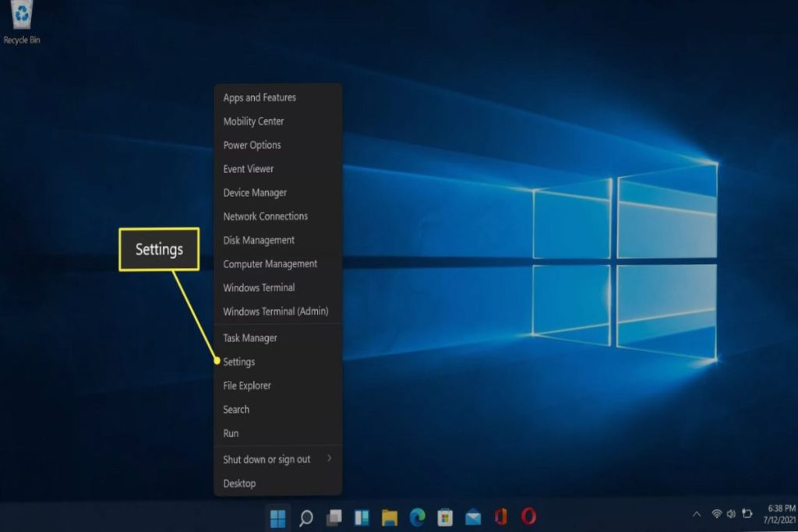Open Power Options from the menu
This screenshot has width=798, height=532.
tap(278, 146)
